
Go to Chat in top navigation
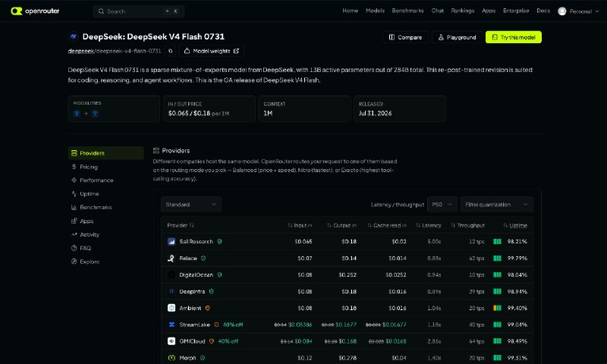click(438, 11)
